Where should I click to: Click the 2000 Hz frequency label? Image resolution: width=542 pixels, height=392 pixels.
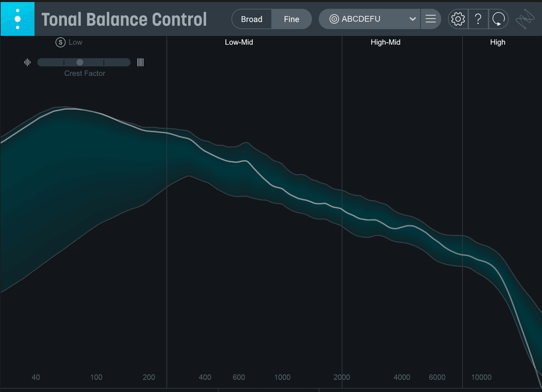pyautogui.click(x=342, y=377)
